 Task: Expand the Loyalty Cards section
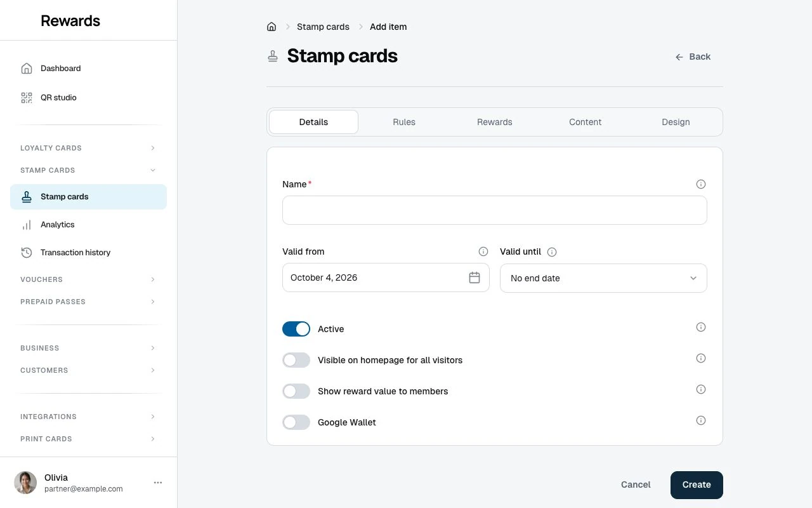[x=88, y=148]
